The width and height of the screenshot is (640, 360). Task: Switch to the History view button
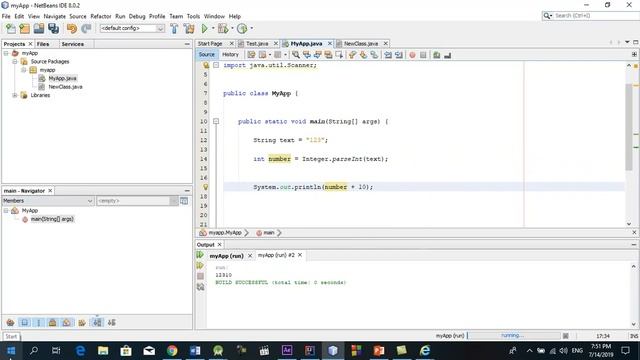(230, 55)
